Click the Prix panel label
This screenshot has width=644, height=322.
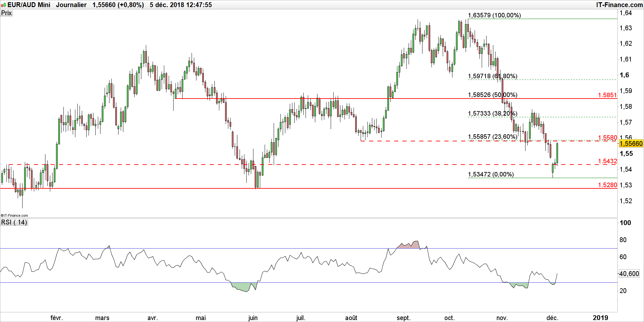tap(6, 13)
